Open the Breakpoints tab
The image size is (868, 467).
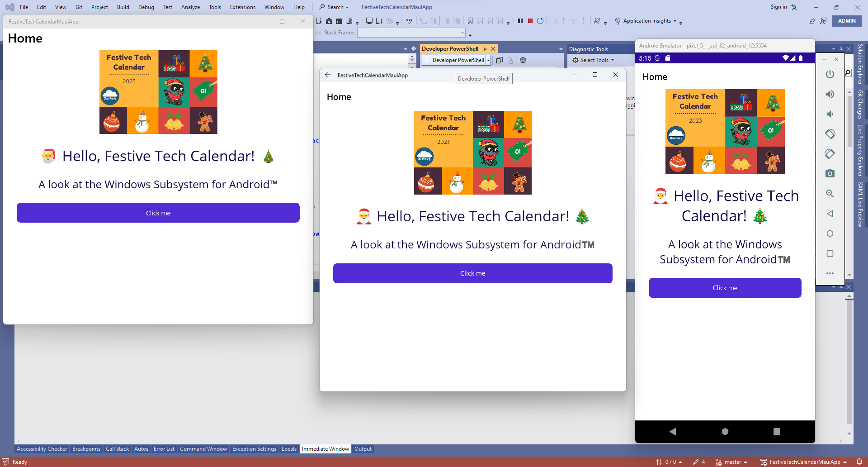tap(86, 449)
